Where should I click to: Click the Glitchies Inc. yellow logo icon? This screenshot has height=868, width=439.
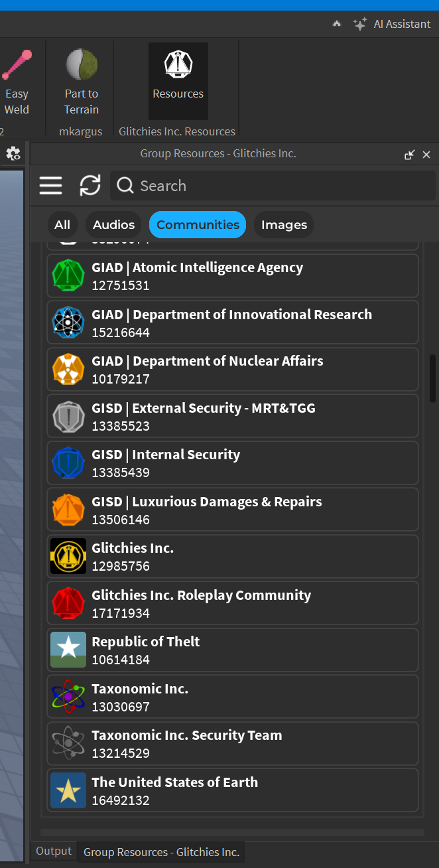(68, 556)
